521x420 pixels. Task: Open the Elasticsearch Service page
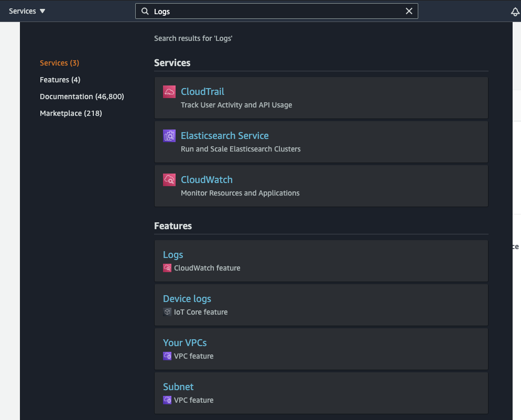tap(224, 135)
